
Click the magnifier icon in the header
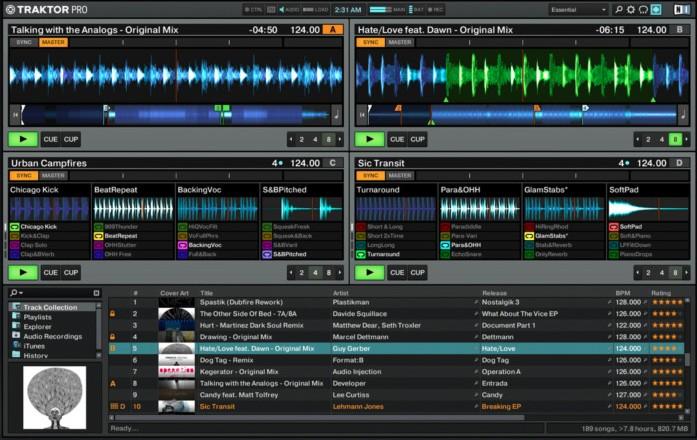pyautogui.click(x=618, y=9)
